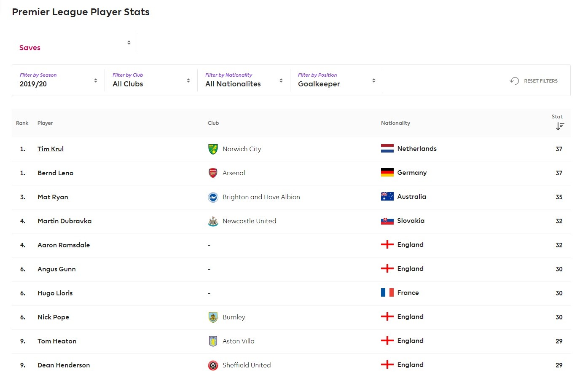
Task: Click the Australia flag icon
Action: (x=387, y=197)
